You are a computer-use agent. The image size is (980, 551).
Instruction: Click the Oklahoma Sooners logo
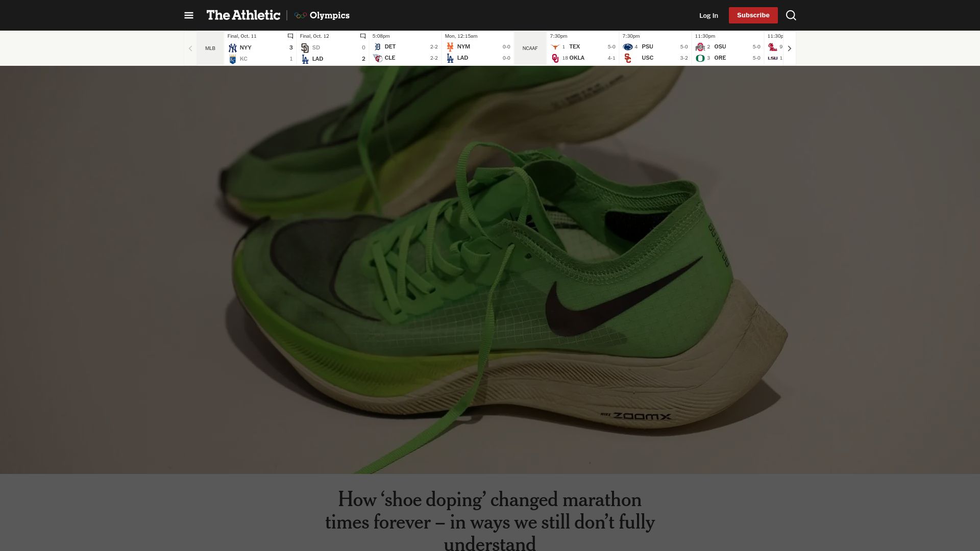click(555, 58)
